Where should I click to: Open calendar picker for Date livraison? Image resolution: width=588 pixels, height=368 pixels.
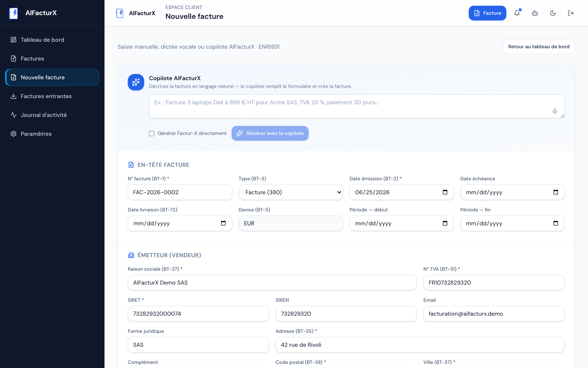[223, 223]
